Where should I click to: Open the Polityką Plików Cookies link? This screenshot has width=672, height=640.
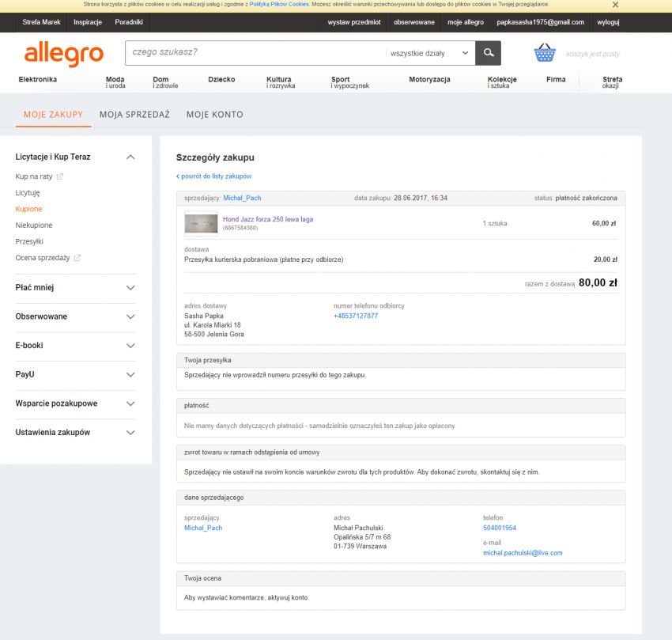point(279,4)
